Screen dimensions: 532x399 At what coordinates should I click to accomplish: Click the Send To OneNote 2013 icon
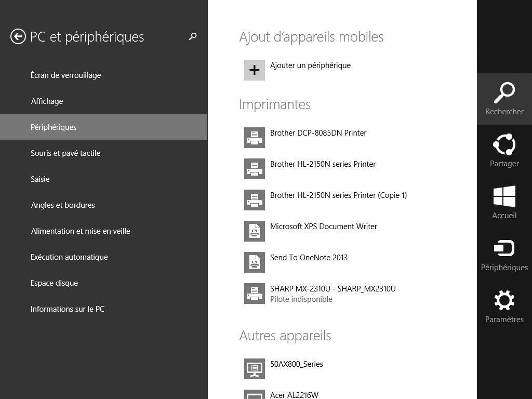click(255, 262)
